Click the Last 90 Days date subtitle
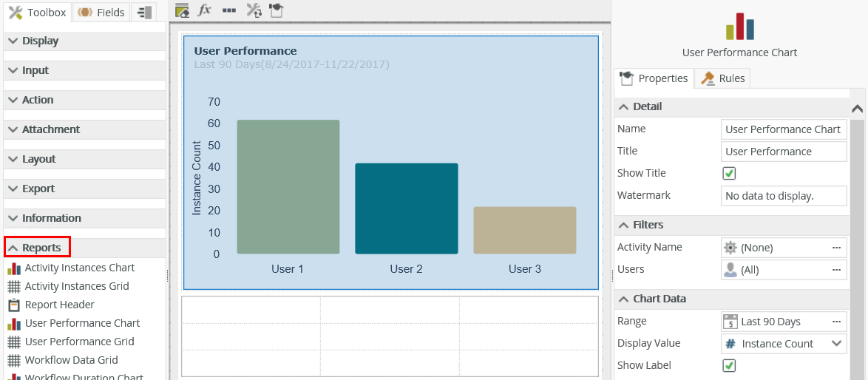Viewport: 868px width, 380px height. [292, 65]
